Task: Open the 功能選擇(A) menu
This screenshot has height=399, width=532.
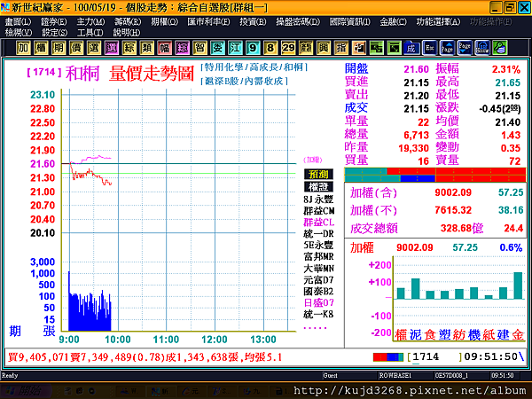Action: click(438, 22)
